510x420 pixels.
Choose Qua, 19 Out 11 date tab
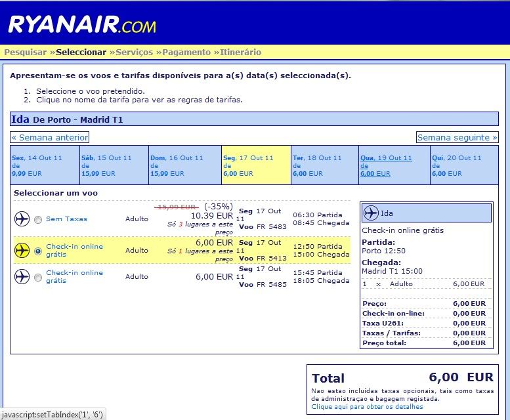click(394, 165)
